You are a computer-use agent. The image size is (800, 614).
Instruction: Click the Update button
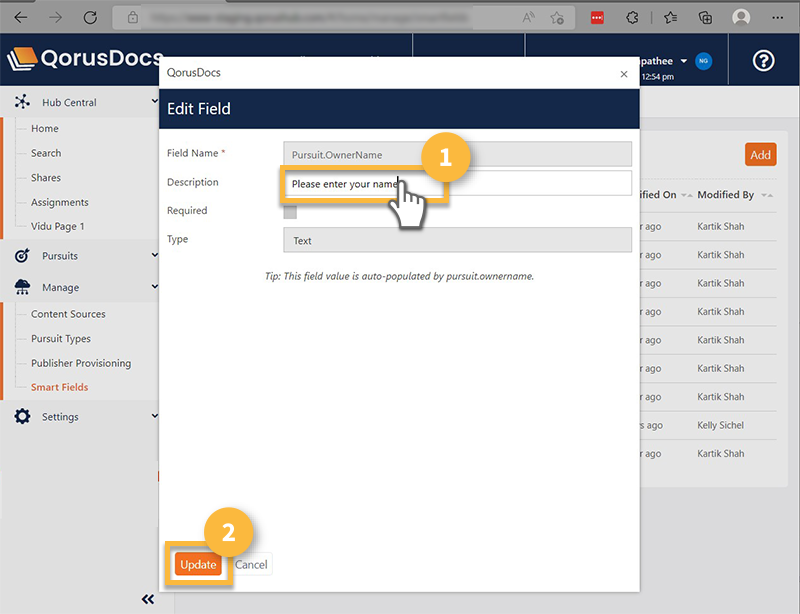(198, 564)
